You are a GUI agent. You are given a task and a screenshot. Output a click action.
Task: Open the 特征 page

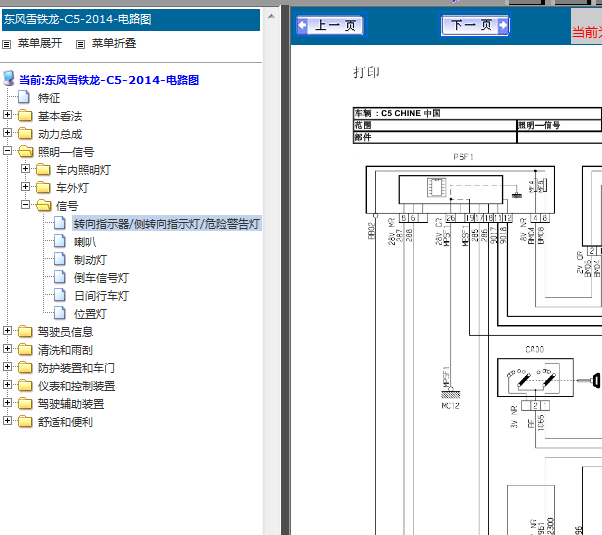coord(49,98)
